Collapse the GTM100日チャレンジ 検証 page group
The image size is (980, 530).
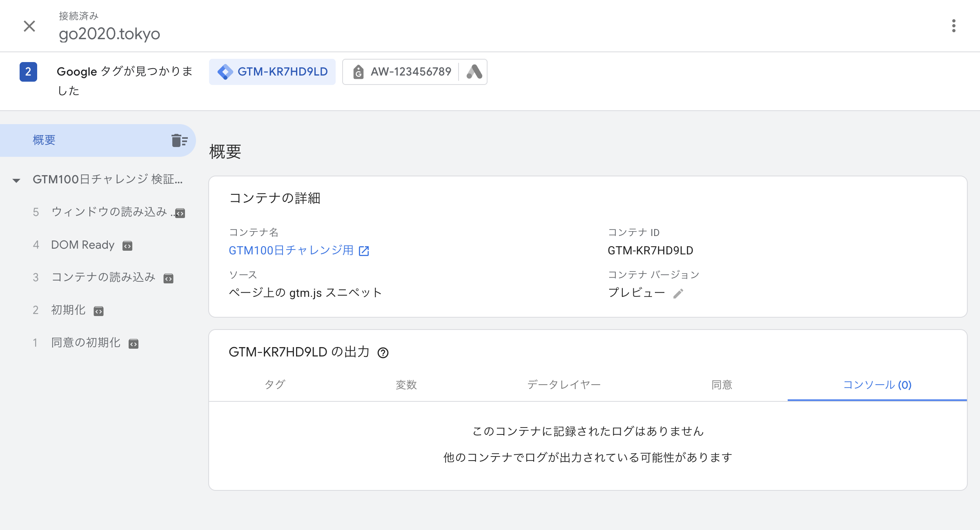pos(16,180)
